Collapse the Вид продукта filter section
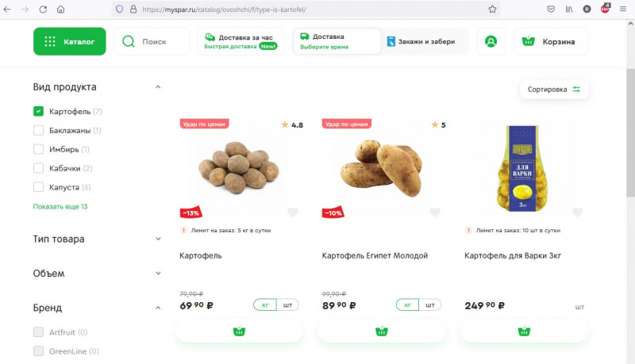This screenshot has width=635, height=364. 158,87
